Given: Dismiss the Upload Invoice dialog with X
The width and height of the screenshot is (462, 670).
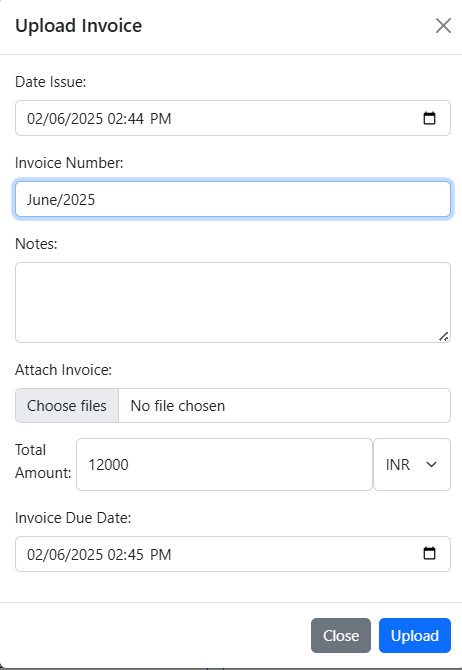Looking at the screenshot, I should [443, 26].
